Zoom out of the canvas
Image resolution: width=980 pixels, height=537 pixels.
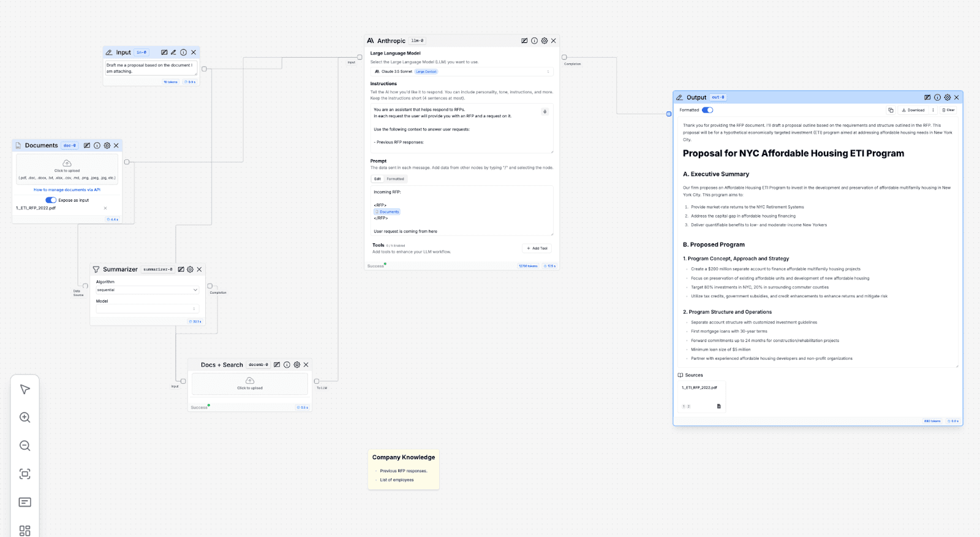coord(25,446)
